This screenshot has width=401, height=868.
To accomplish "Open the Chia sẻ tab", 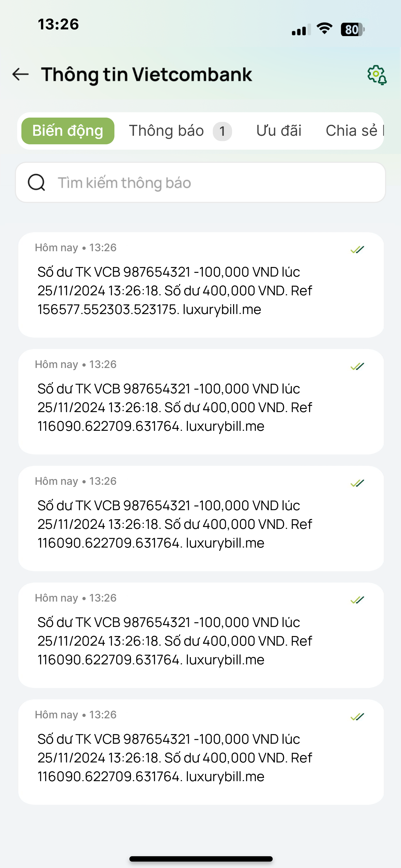I will coord(354,131).
